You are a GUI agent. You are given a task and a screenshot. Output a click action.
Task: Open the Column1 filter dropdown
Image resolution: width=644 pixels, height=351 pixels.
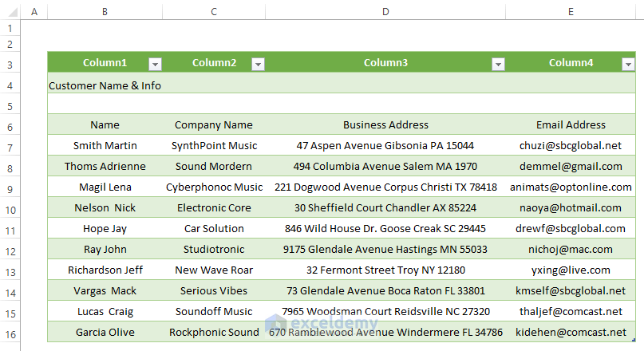click(155, 64)
